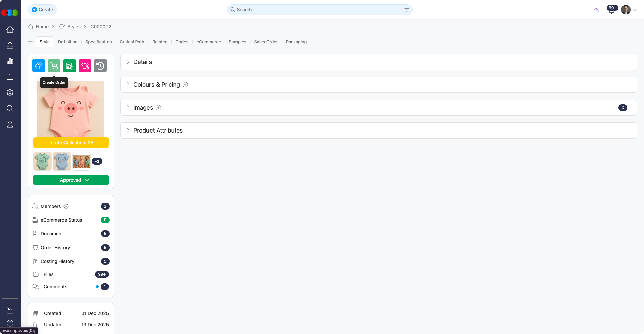
Task: Open the Packaging tab
Action: coord(296,42)
